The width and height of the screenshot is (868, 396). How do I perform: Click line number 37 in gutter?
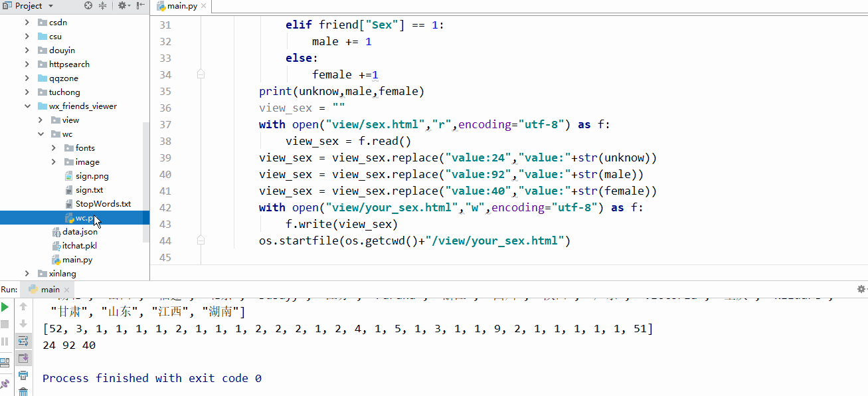[x=165, y=124]
